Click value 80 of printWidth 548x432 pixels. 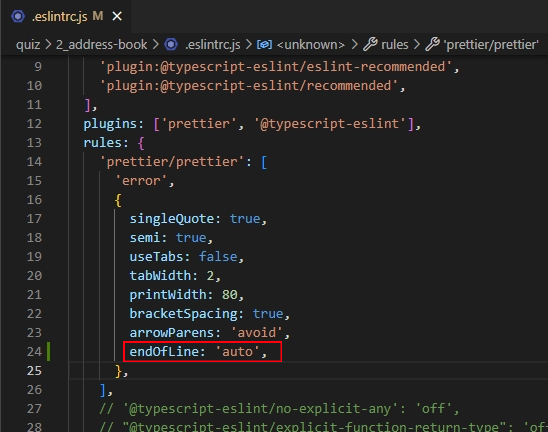230,295
